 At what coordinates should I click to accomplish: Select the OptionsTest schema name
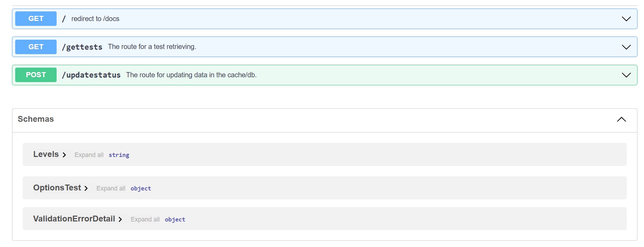click(x=57, y=188)
